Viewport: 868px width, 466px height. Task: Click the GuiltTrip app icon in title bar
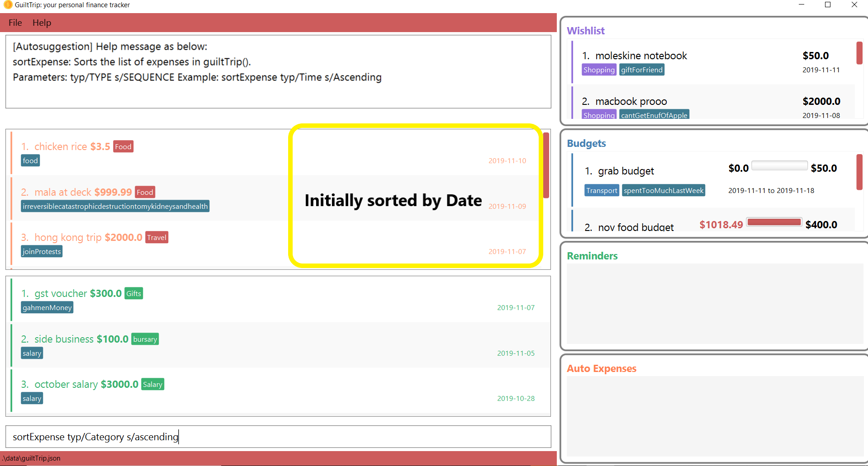(8, 5)
